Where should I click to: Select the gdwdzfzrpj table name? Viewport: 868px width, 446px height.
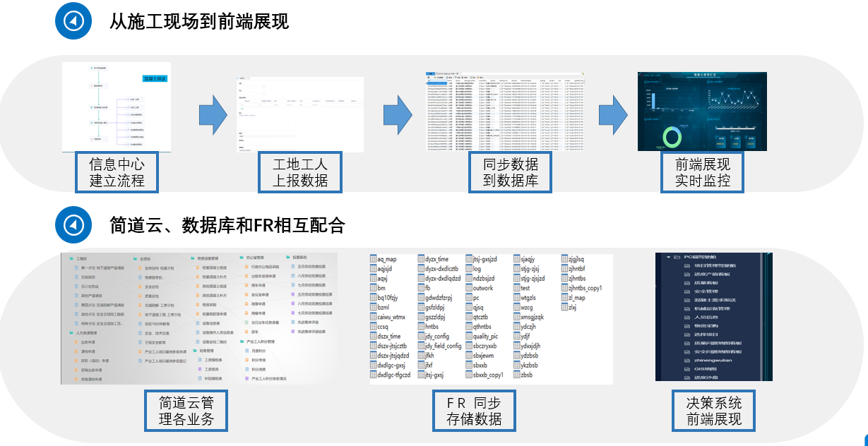click(x=439, y=298)
